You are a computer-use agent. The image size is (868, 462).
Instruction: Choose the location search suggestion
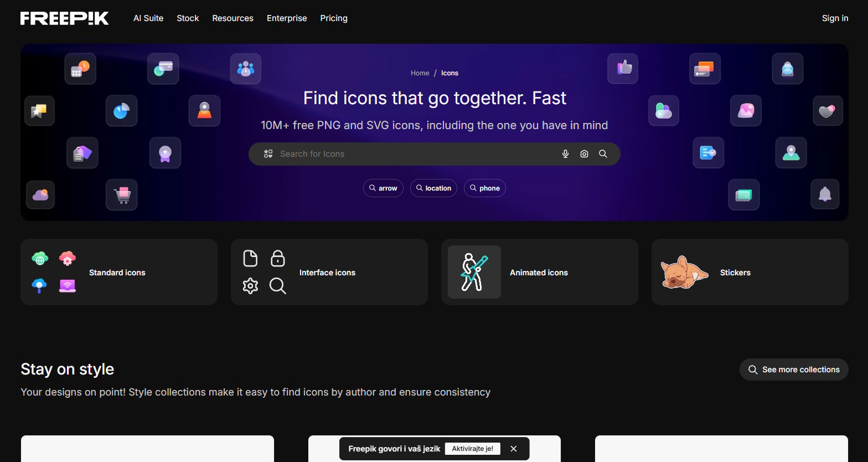[x=433, y=188]
